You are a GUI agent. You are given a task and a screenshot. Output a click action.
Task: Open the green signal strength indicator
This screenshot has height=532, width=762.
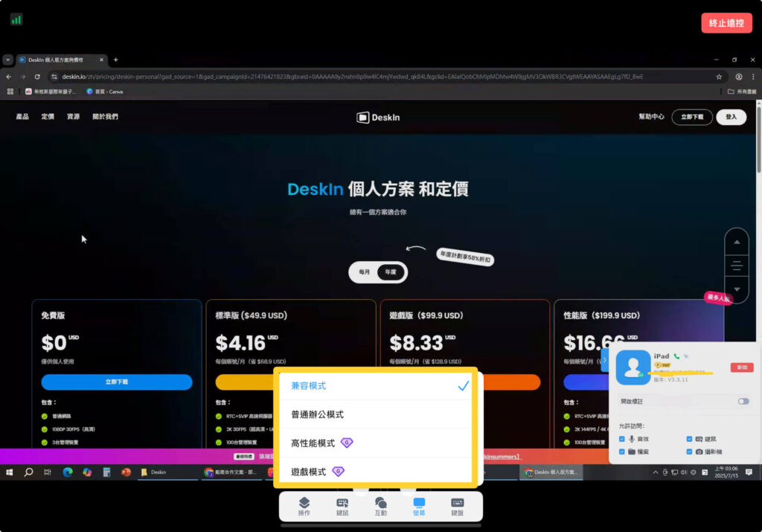(x=16, y=19)
